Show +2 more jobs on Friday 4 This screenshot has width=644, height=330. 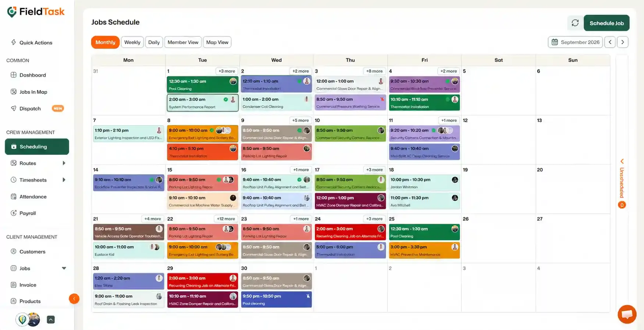tap(448, 71)
